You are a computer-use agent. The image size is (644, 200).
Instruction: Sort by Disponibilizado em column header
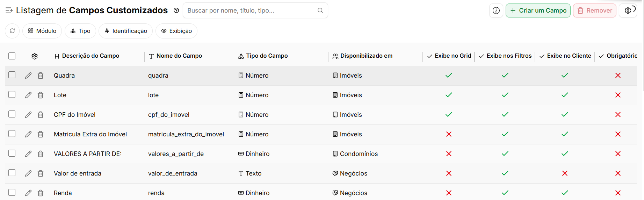click(362, 56)
